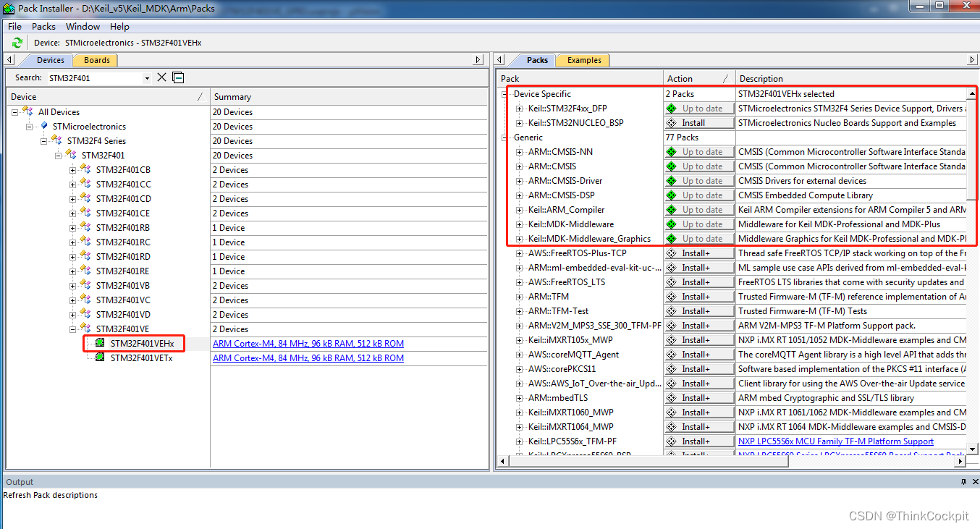The image size is (980, 529).
Task: Refresh pack descriptions with the green refresh icon
Action: click(16, 42)
